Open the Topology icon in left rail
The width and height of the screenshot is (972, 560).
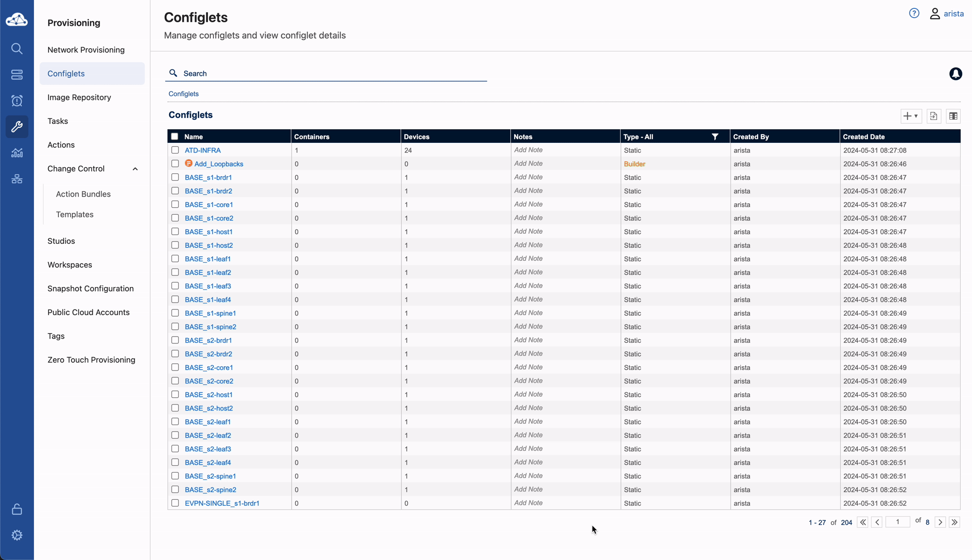[x=17, y=179]
